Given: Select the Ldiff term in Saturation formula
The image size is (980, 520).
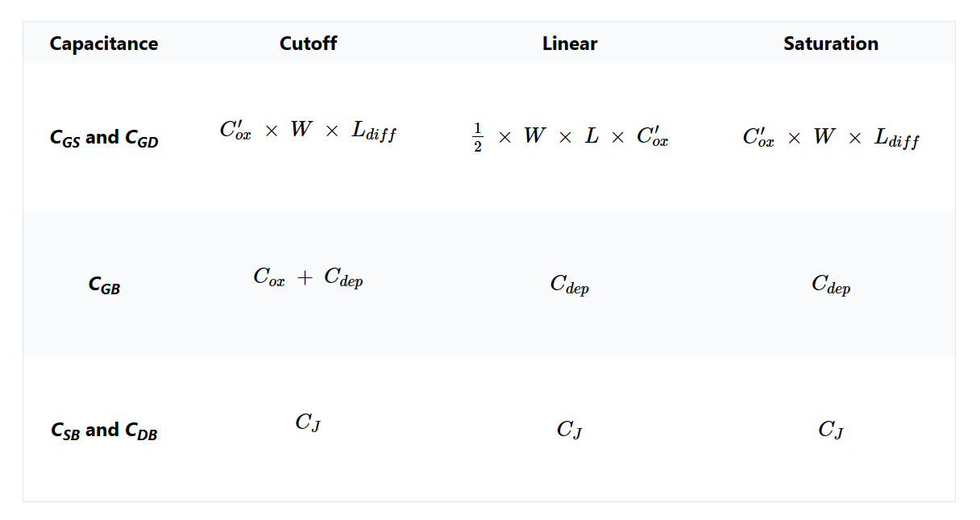Looking at the screenshot, I should (897, 139).
